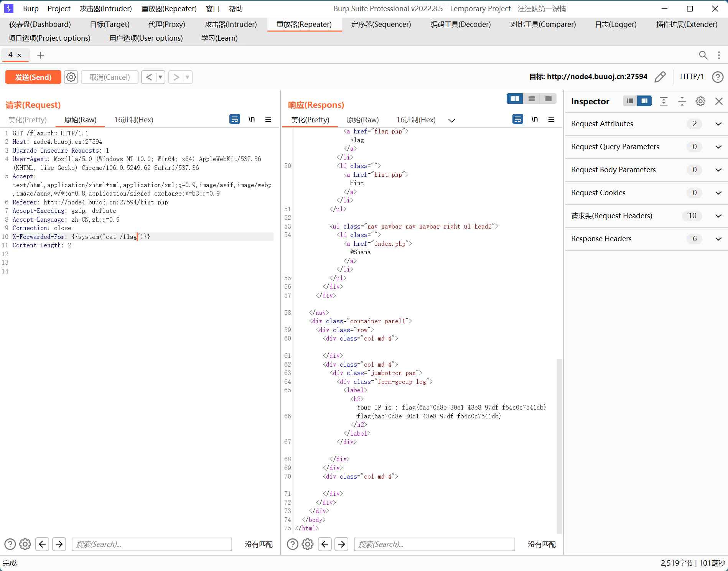This screenshot has height=571, width=728.
Task: Dock Inspector layout to the left option
Action: [x=630, y=101]
